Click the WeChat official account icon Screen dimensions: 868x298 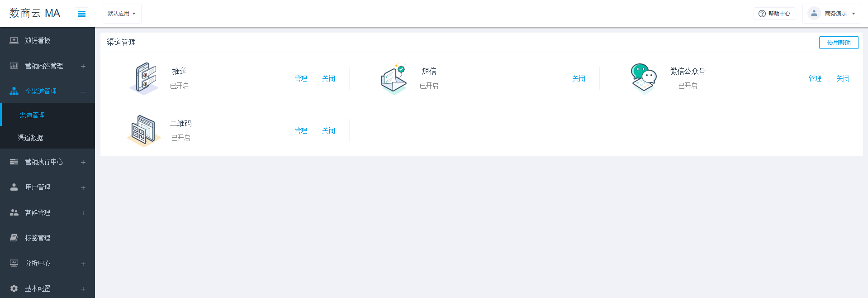click(x=643, y=78)
